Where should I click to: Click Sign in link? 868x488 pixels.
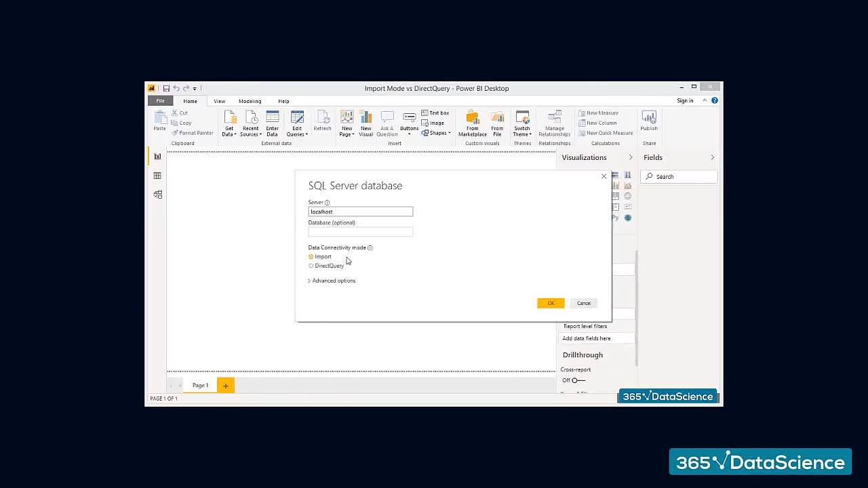[685, 100]
